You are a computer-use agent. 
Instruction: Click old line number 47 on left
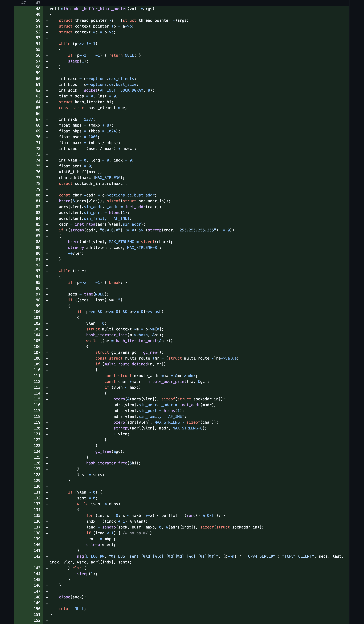(24, 3)
